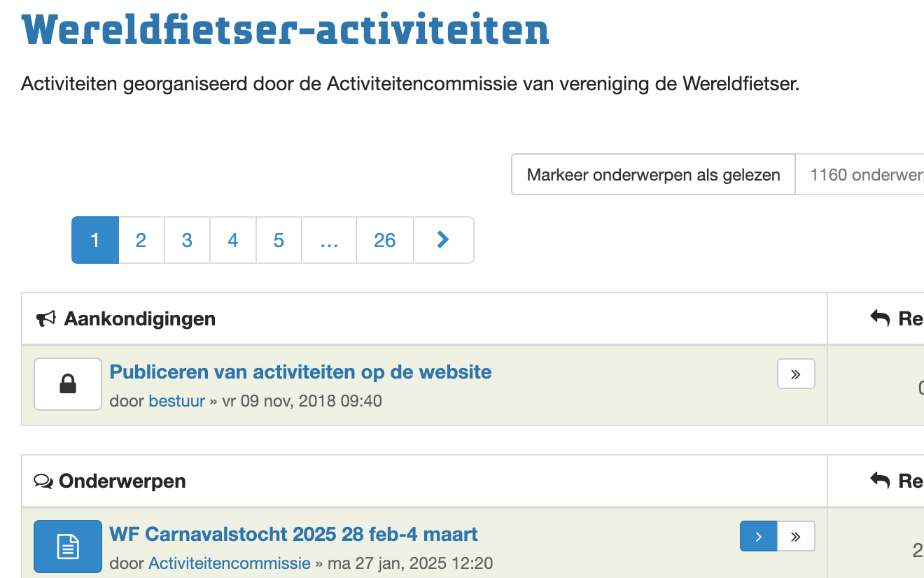Go to first unread Carnavalstocht post

[x=759, y=537]
